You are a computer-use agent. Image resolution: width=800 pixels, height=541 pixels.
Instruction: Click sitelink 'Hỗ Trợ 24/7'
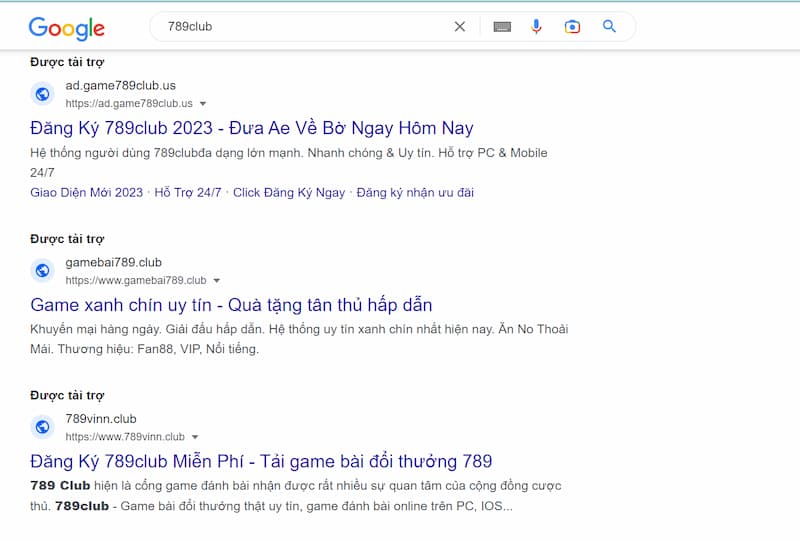click(x=188, y=192)
